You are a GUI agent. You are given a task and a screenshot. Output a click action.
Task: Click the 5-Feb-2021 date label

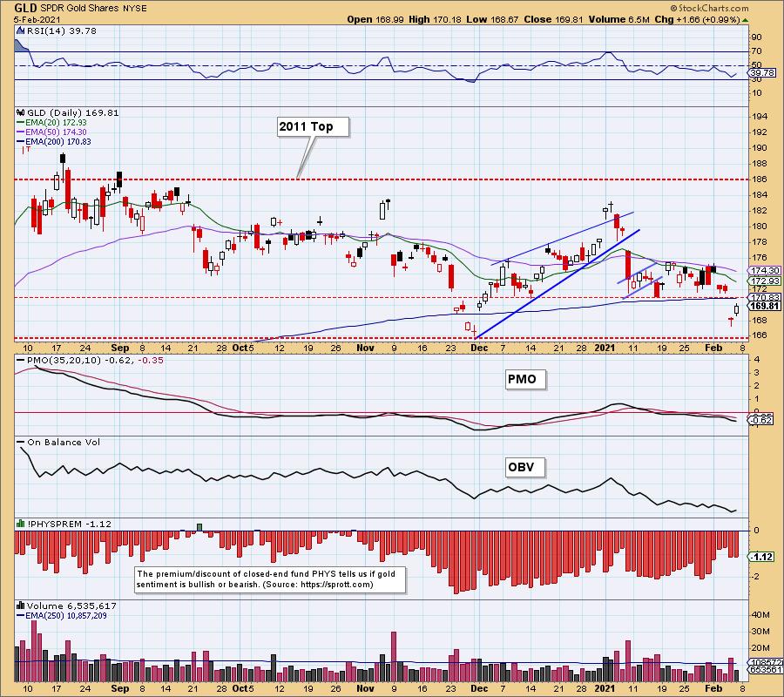pyautogui.click(x=37, y=19)
